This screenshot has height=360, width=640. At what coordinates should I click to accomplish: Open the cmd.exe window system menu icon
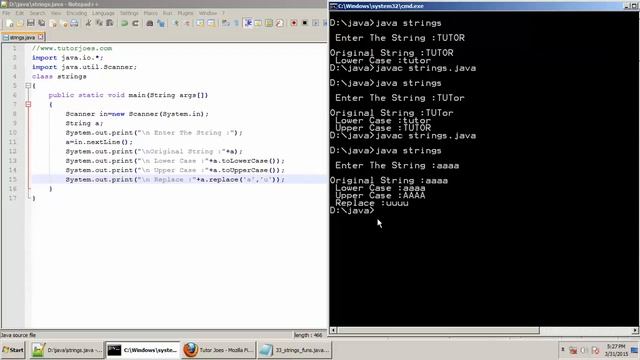(x=333, y=6)
